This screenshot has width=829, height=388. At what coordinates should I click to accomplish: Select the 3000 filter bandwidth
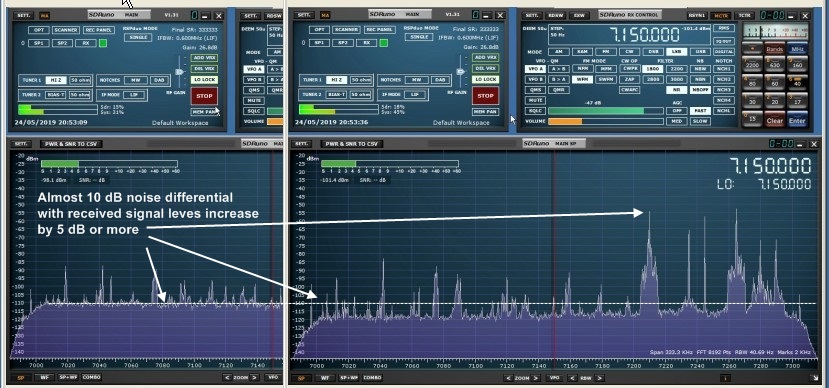tap(676, 79)
